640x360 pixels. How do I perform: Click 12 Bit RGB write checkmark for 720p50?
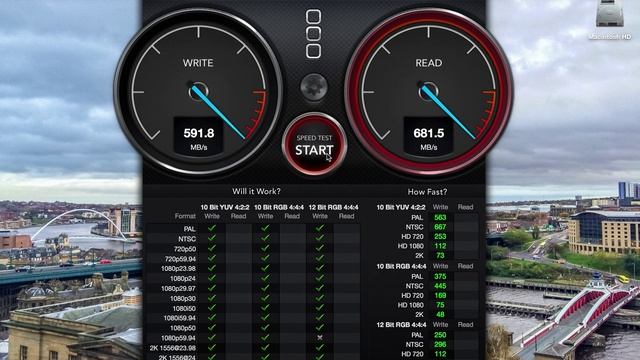coord(320,248)
